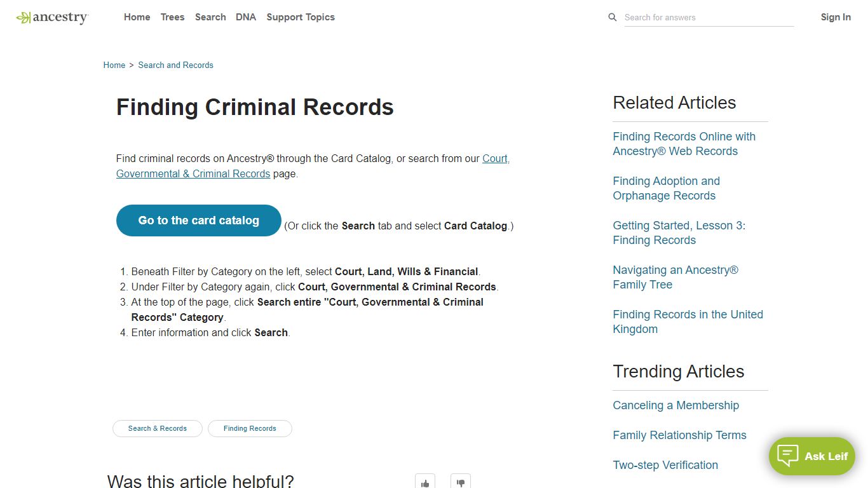Open the DNA menu item
868x488 pixels.
pos(246,17)
